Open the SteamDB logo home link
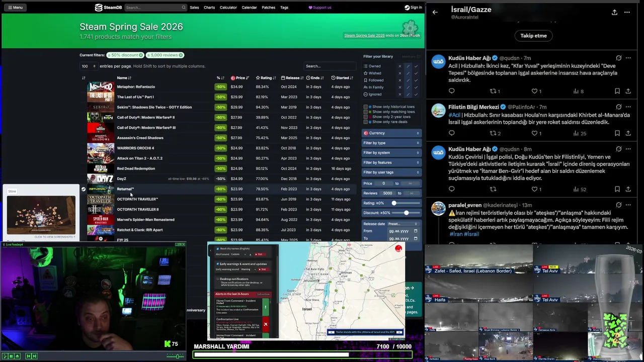The width and height of the screenshot is (644, 362). pyautogui.click(x=108, y=8)
